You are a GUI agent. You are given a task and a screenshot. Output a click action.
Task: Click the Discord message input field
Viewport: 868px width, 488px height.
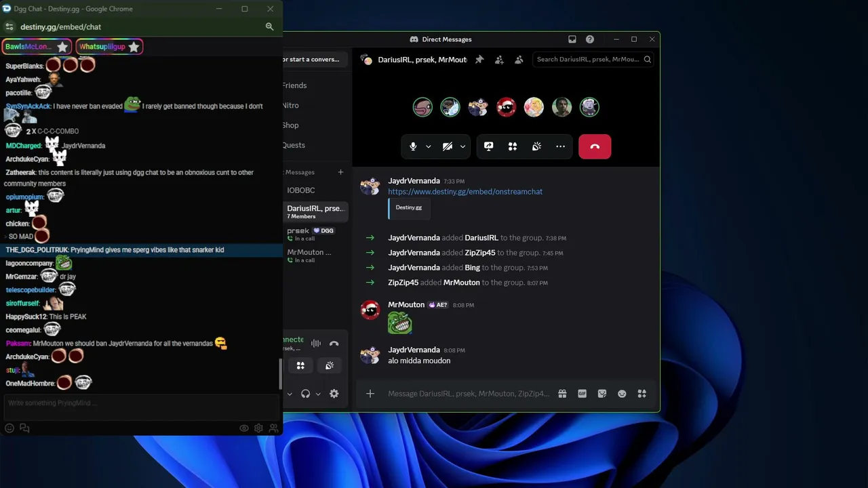coord(469,394)
